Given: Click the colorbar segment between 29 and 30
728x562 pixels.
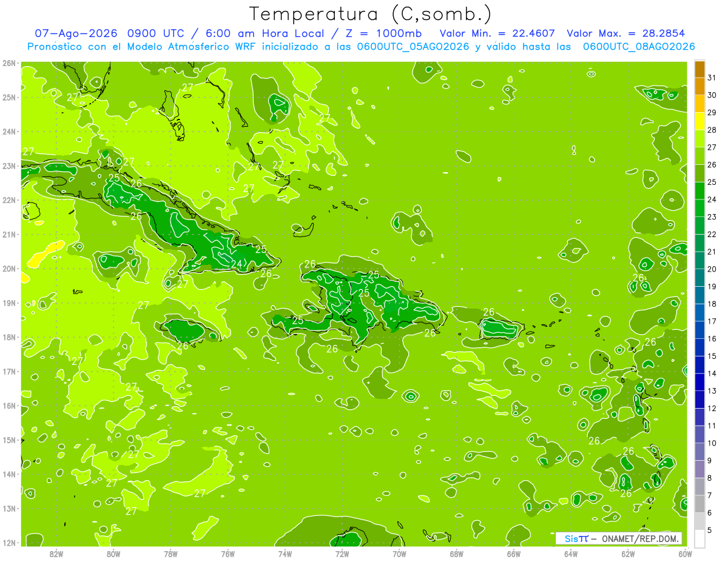Looking at the screenshot, I should (x=699, y=104).
